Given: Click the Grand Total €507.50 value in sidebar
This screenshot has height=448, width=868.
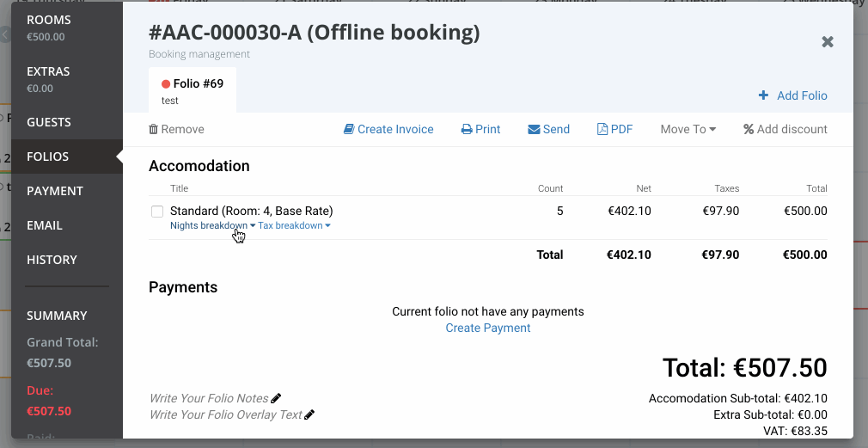Looking at the screenshot, I should click(x=49, y=363).
